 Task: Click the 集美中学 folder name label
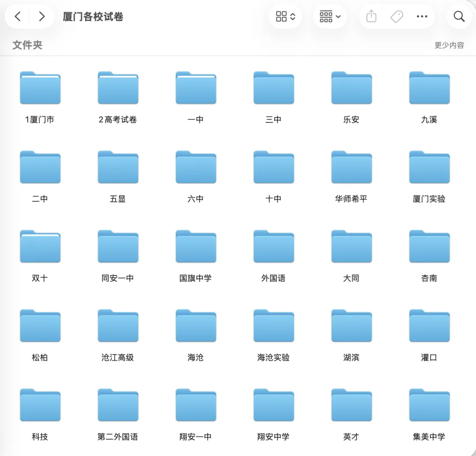point(429,437)
